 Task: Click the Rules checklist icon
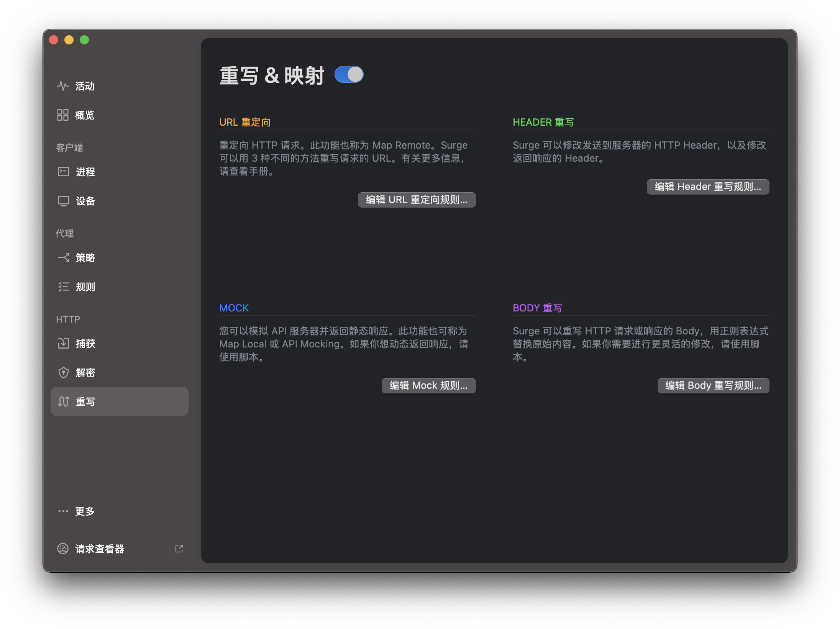pos(63,287)
